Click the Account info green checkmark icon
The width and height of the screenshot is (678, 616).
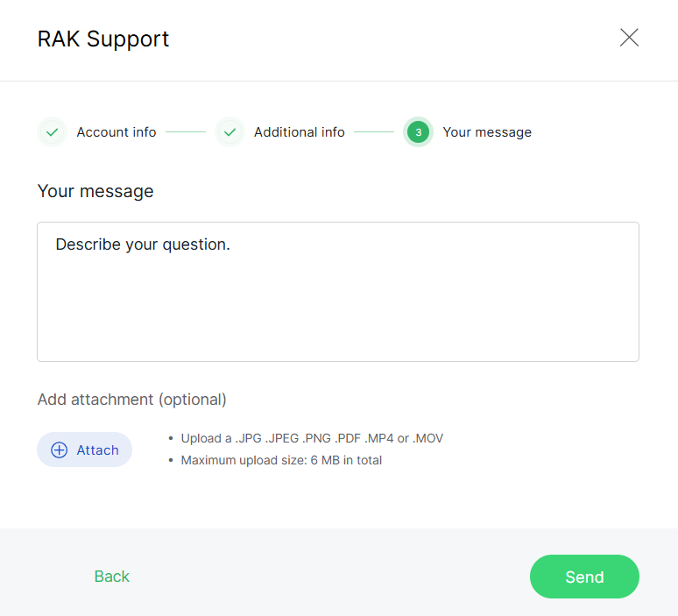[x=53, y=132]
